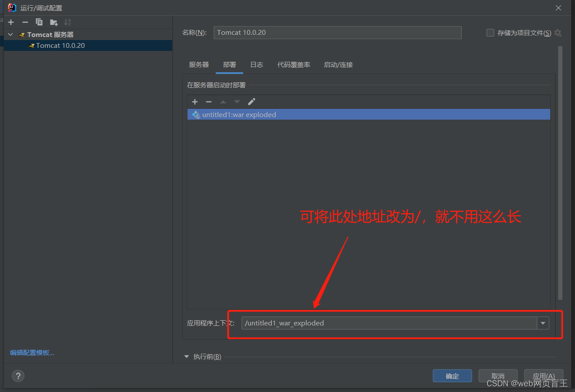Close the 运行/调试配置 dialog
The image size is (575, 392).
click(x=558, y=8)
